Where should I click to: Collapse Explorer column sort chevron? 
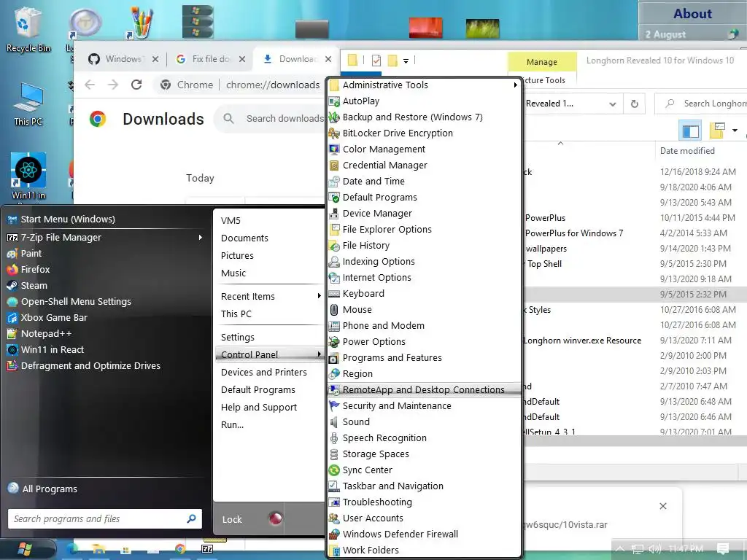561,143
